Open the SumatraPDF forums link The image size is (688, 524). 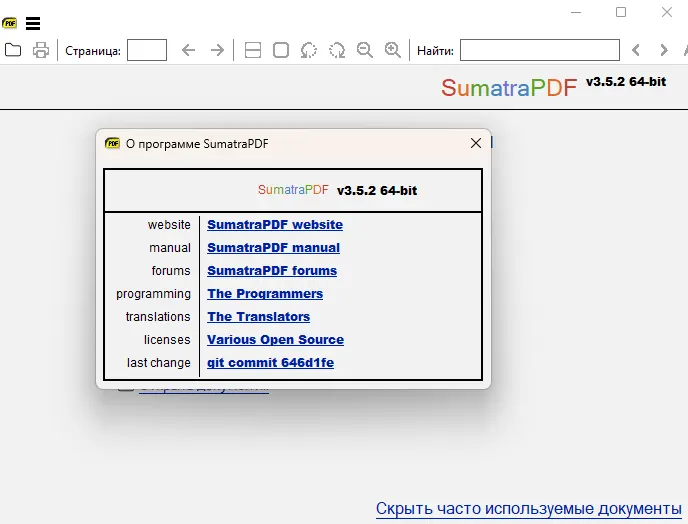coord(272,271)
